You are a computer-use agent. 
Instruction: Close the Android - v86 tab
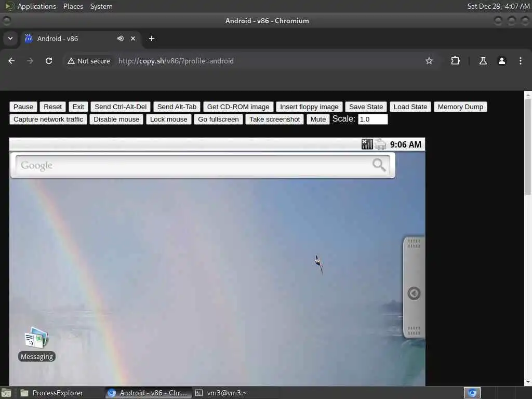point(133,38)
